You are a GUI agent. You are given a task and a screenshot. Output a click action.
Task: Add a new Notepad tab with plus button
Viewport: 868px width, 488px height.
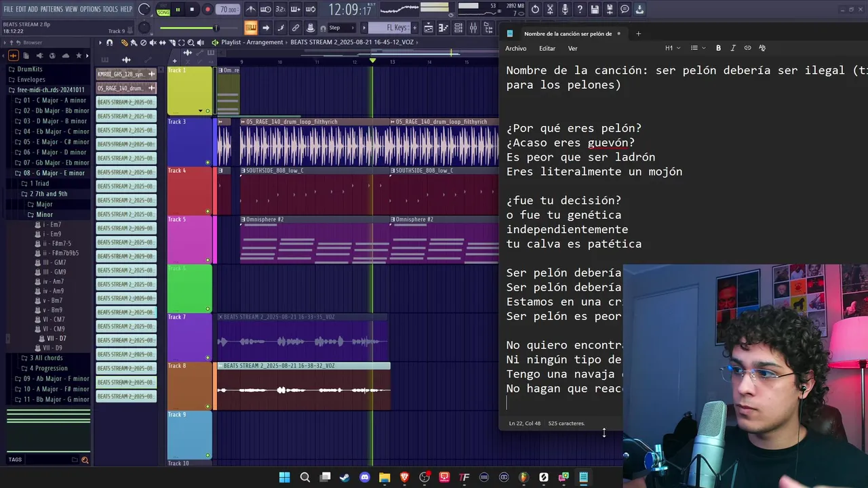tap(638, 33)
